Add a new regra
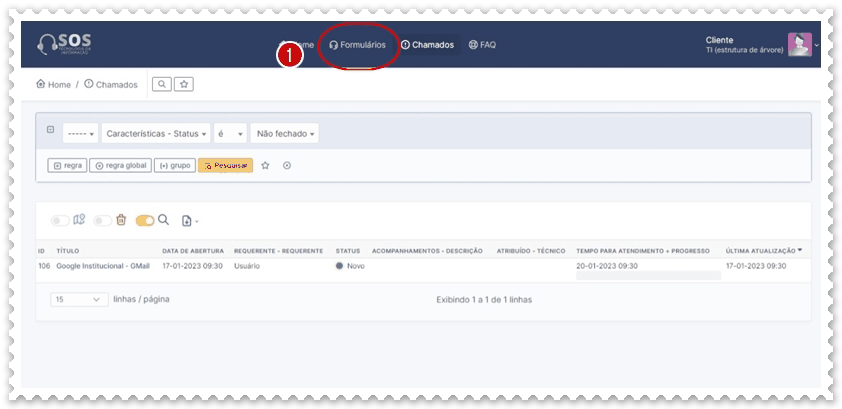 [67, 166]
